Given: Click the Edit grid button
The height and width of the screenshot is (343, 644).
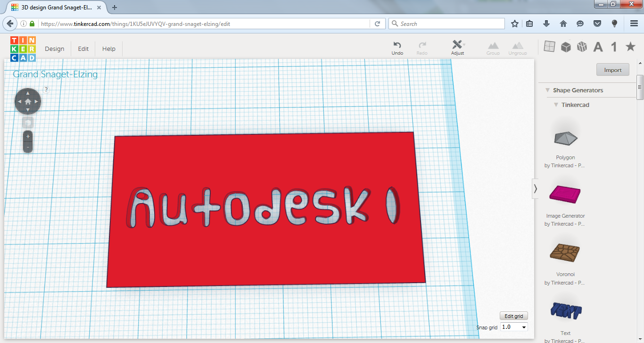Looking at the screenshot, I should [x=513, y=316].
